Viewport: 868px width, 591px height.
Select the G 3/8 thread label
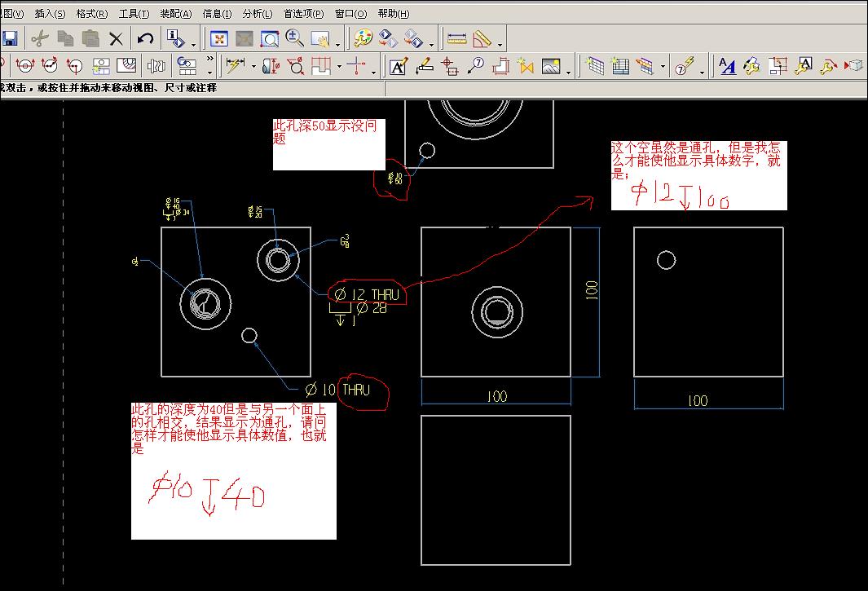point(344,241)
